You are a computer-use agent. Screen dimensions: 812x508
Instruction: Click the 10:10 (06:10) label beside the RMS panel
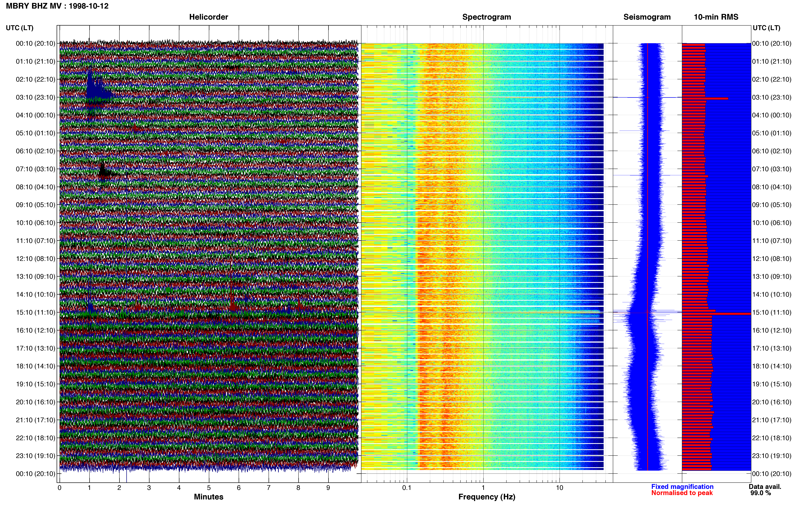pos(772,223)
